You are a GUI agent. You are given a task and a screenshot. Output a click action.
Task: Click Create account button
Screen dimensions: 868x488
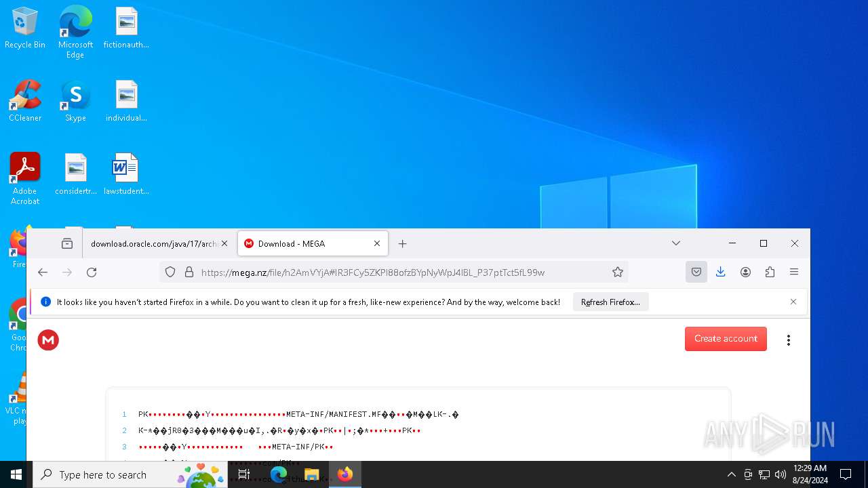(726, 339)
